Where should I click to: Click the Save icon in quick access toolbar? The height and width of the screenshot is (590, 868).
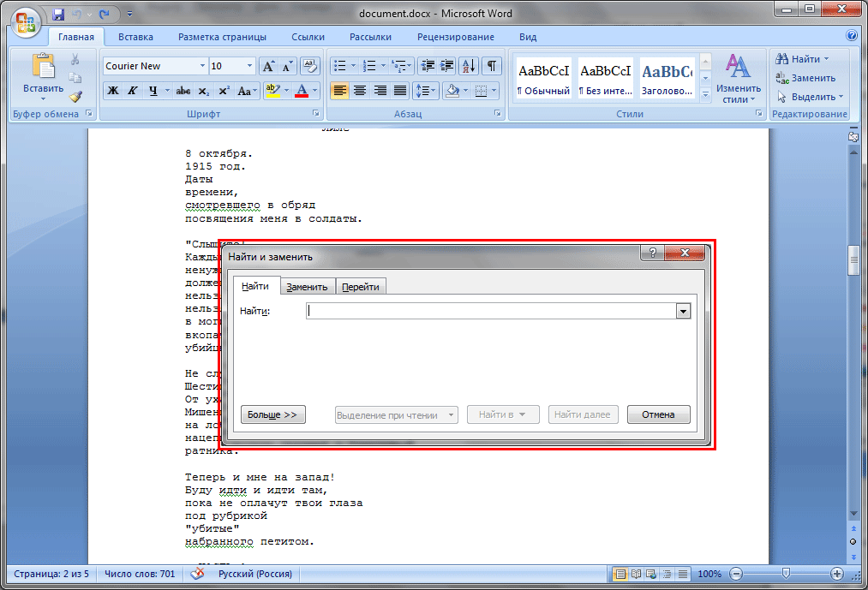click(x=58, y=15)
